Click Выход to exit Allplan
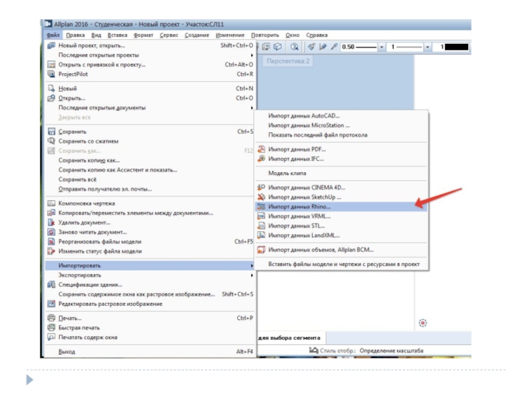This screenshot has width=532, height=399. point(66,352)
